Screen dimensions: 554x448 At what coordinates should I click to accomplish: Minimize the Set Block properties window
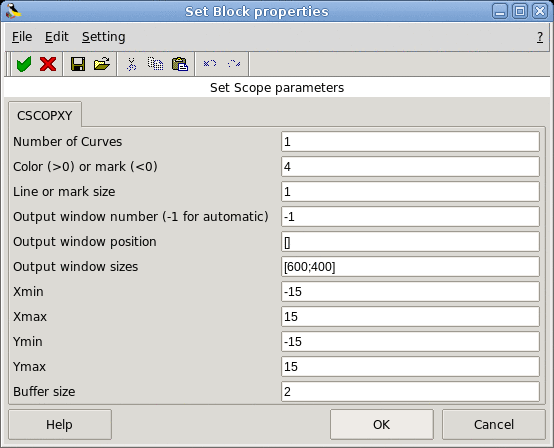500,11
